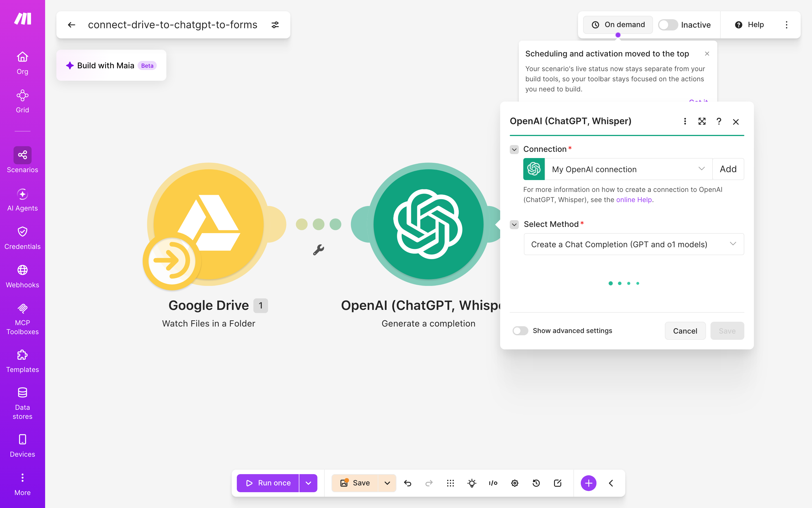Click Run once
This screenshot has width=812, height=508.
[x=268, y=483]
